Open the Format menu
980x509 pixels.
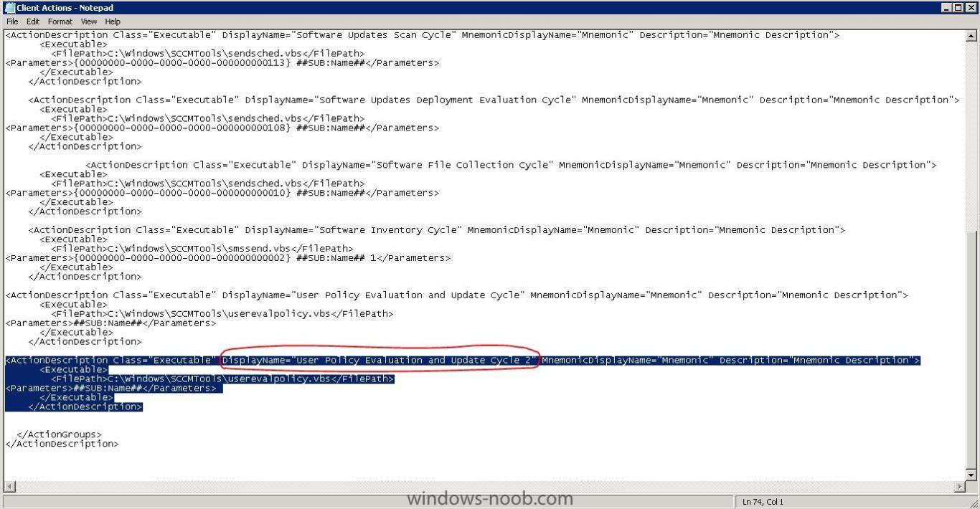tap(60, 22)
